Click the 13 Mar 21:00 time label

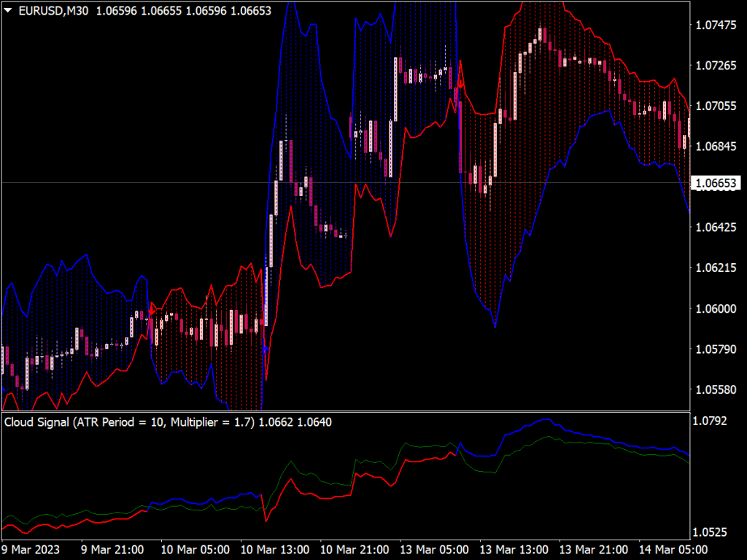pyautogui.click(x=593, y=550)
